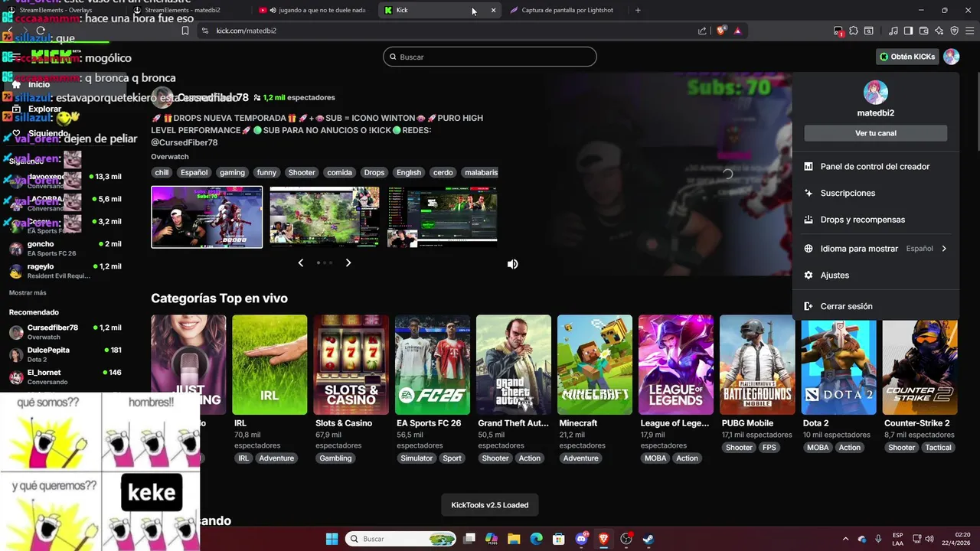
Task: Select the Shooter tag under stream title
Action: [302, 172]
